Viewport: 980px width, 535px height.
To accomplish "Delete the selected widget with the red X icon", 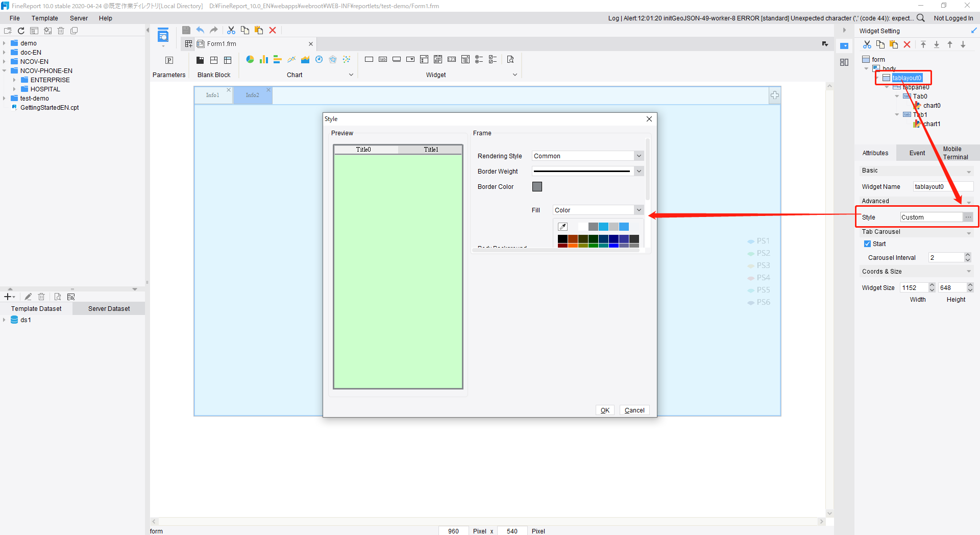I will point(907,44).
